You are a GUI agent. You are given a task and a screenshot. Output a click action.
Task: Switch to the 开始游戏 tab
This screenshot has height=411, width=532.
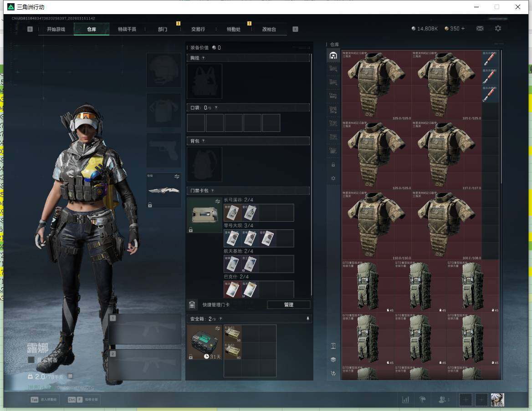(x=56, y=29)
